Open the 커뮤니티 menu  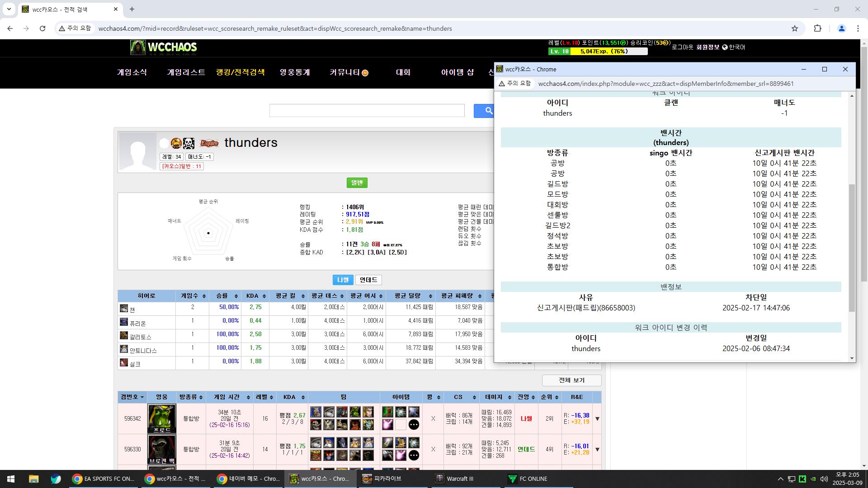tap(349, 72)
